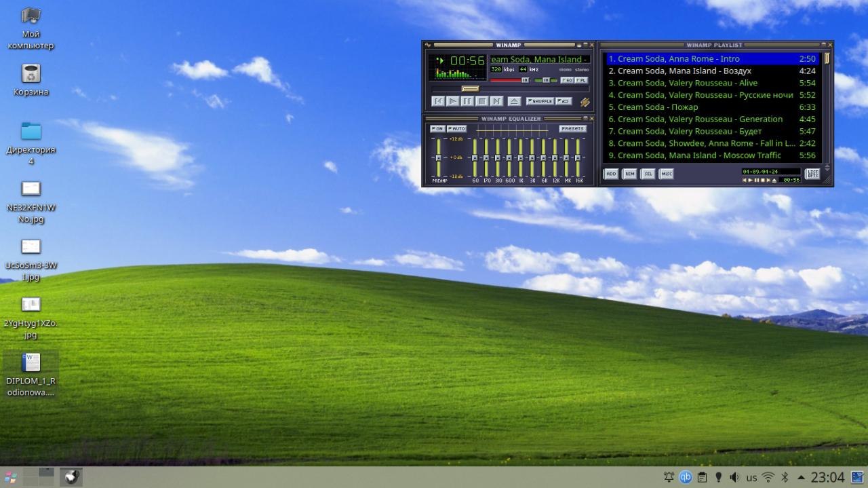Click the 170 Hz equalizer band slider
Image resolution: width=868 pixels, height=488 pixels.
point(486,157)
